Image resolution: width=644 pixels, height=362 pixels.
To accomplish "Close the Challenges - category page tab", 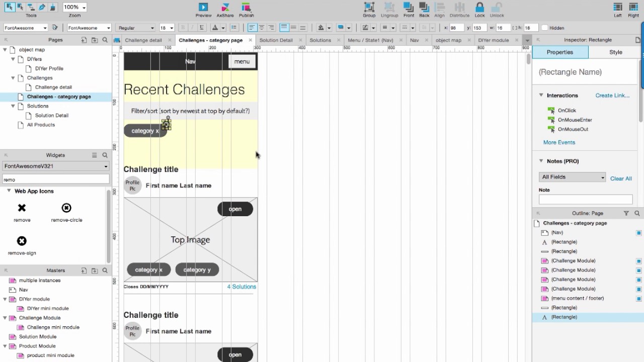I will click(250, 40).
